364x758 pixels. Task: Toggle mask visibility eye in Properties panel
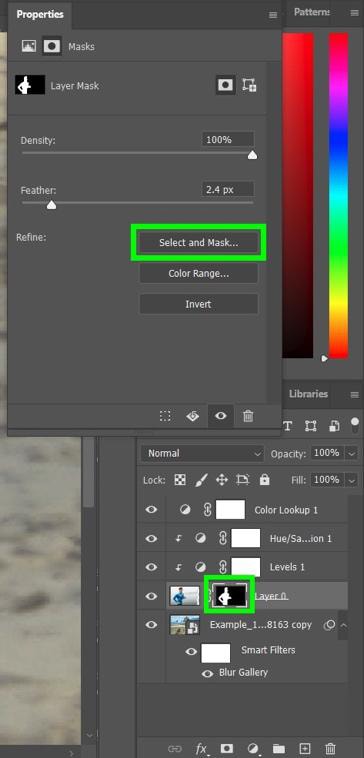coord(221,416)
